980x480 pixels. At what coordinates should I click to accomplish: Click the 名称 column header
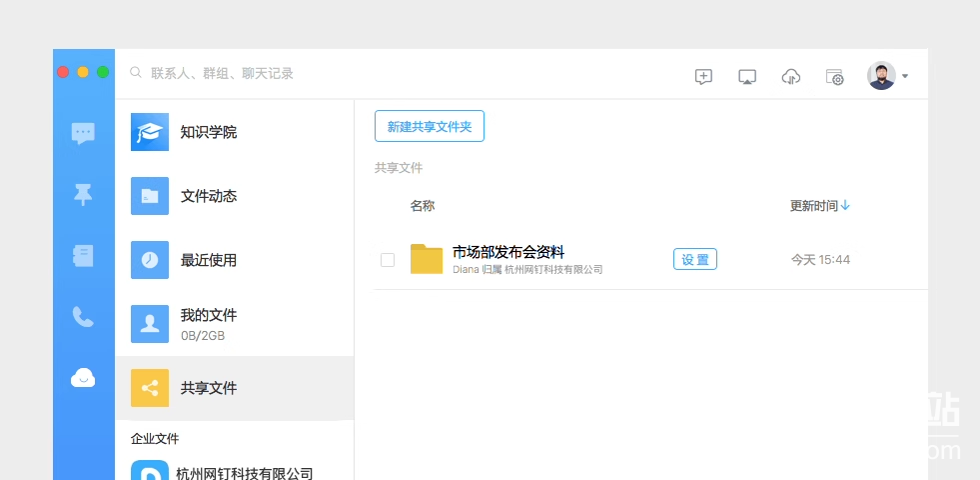pyautogui.click(x=423, y=206)
